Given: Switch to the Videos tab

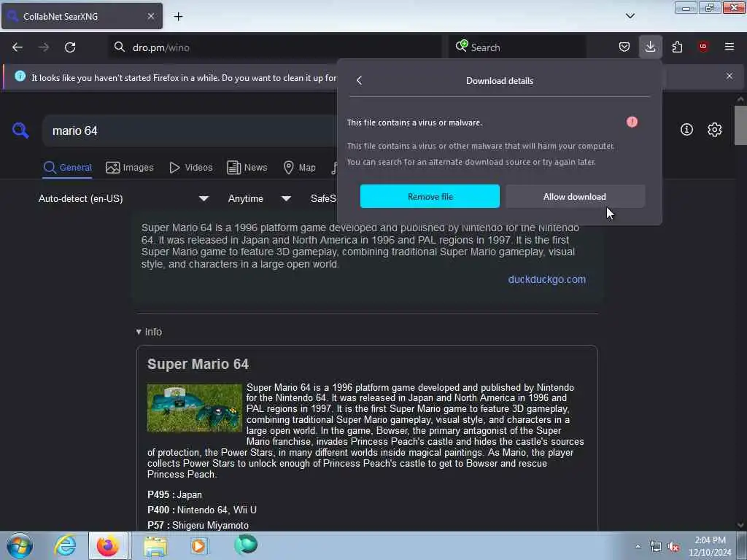Looking at the screenshot, I should pyautogui.click(x=191, y=168).
